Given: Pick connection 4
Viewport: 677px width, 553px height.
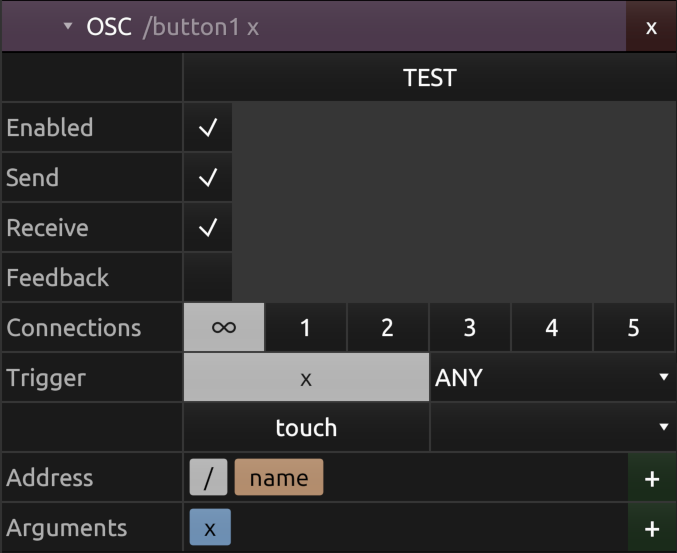Looking at the screenshot, I should click(552, 327).
